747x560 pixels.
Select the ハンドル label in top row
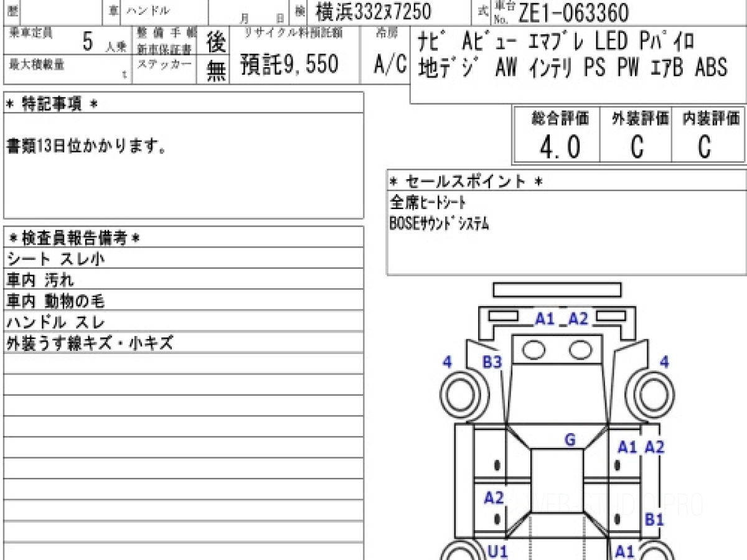tap(148, 10)
